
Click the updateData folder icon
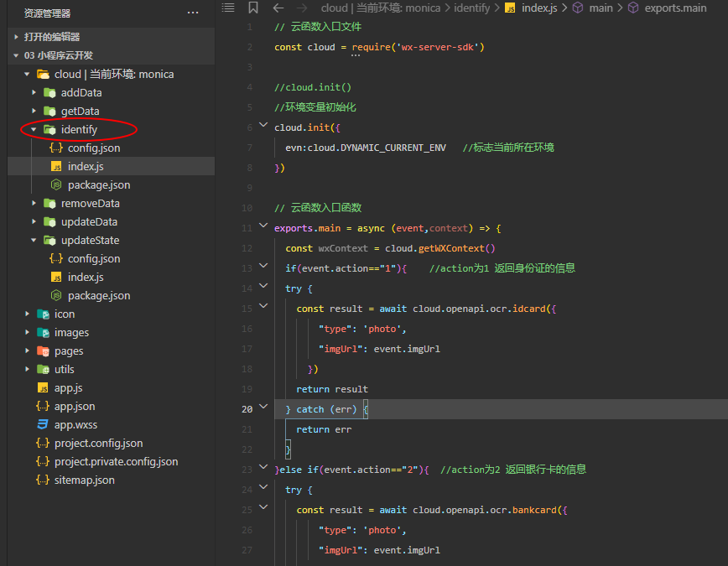coord(49,222)
